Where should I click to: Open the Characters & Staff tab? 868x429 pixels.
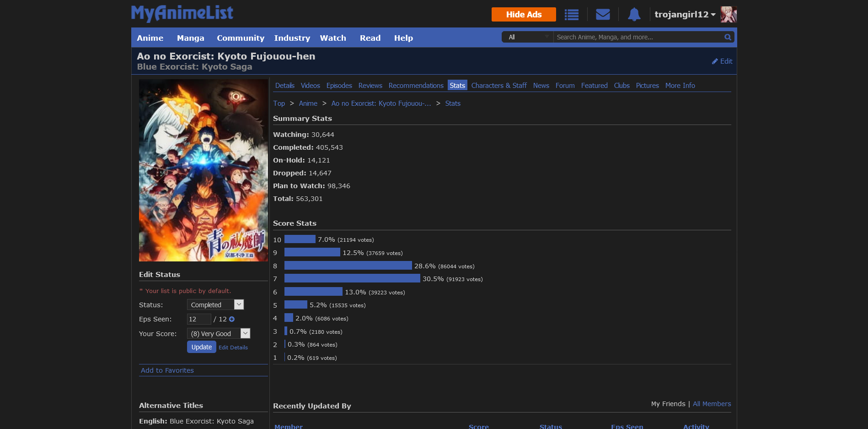tap(498, 86)
